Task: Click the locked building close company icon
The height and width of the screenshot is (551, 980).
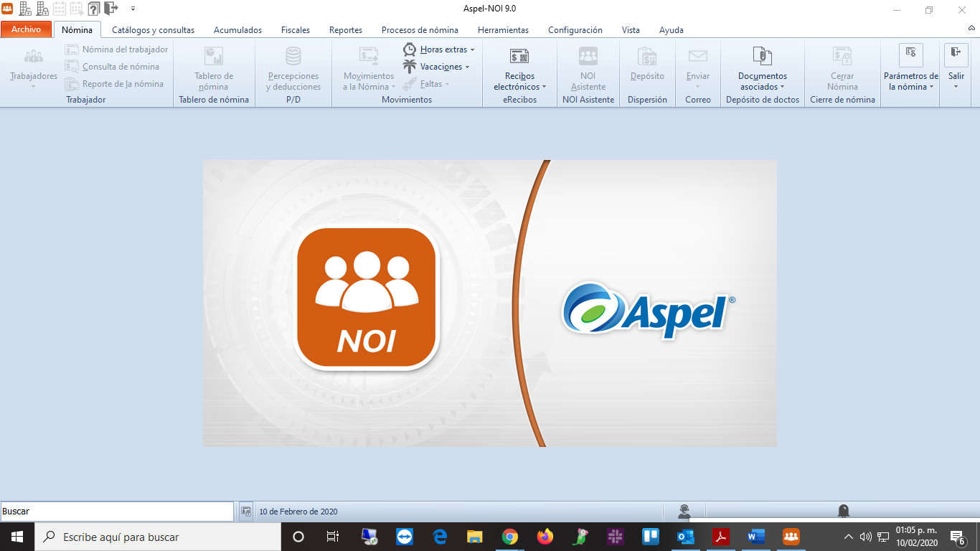Action: point(42,9)
